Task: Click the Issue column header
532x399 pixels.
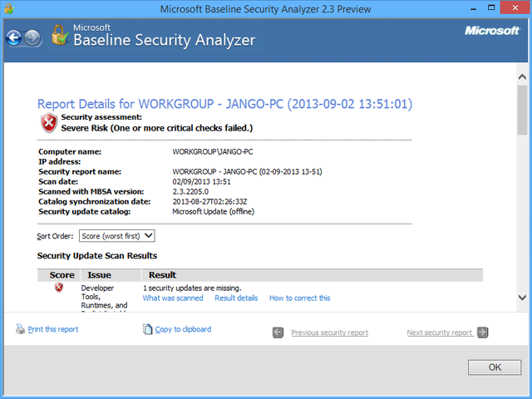Action: pyautogui.click(x=99, y=274)
